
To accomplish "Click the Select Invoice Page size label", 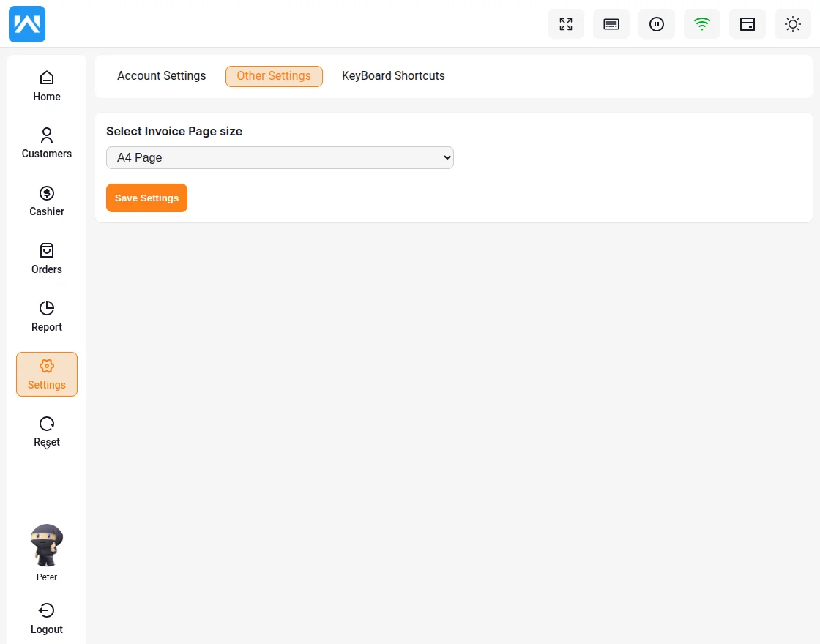I will (174, 131).
